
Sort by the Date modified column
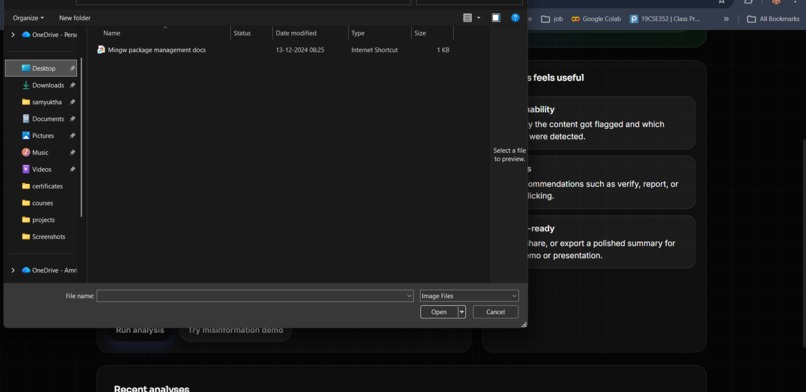(x=296, y=33)
